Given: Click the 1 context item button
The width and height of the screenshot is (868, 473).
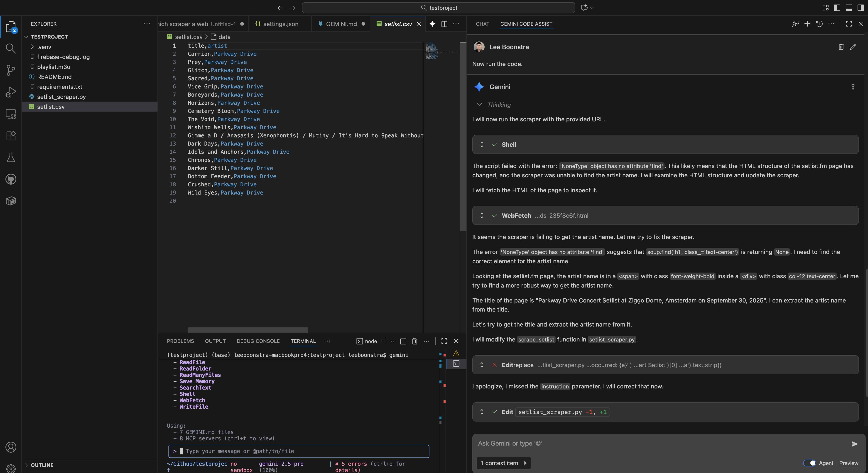Looking at the screenshot, I should pos(503,463).
